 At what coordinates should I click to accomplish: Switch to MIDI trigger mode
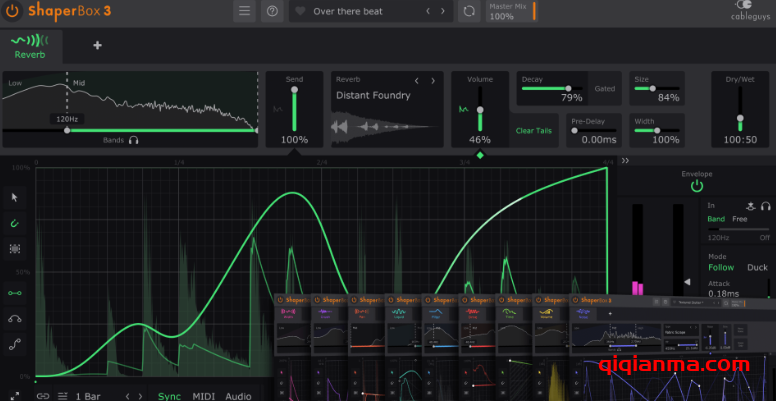click(x=203, y=397)
